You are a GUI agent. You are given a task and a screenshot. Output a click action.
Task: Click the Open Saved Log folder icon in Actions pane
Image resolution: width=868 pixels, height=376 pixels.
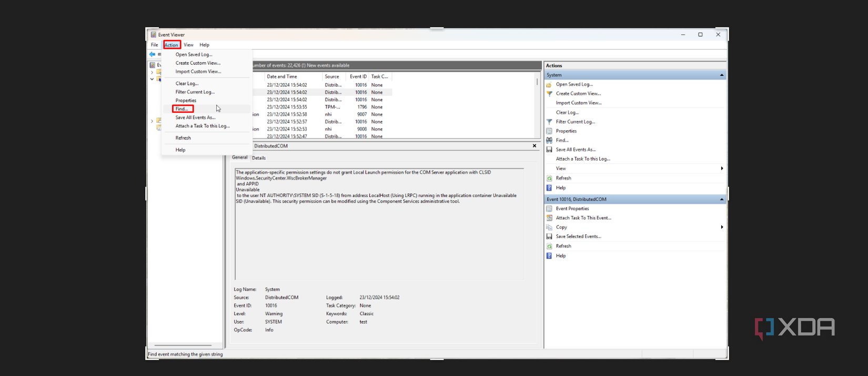[549, 84]
